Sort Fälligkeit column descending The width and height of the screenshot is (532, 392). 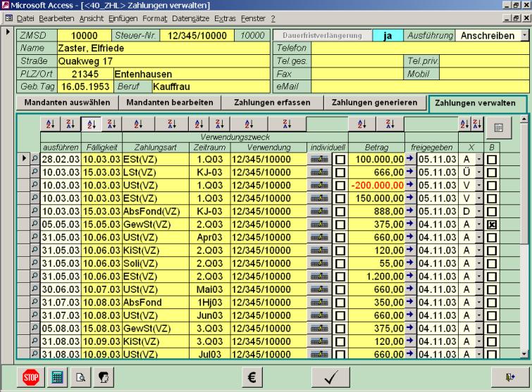111,125
